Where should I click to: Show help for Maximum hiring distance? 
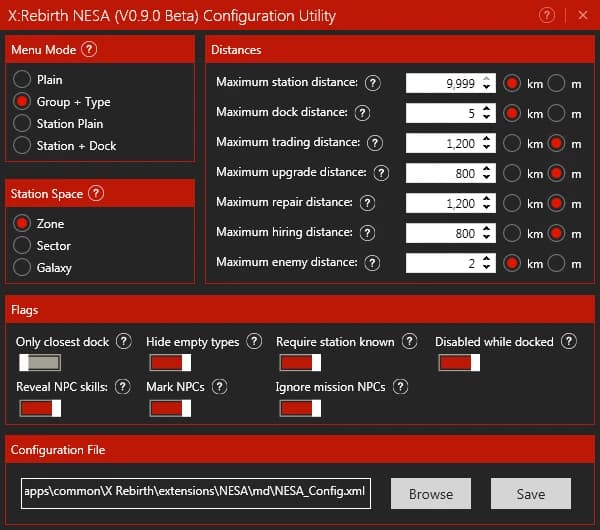click(x=367, y=233)
